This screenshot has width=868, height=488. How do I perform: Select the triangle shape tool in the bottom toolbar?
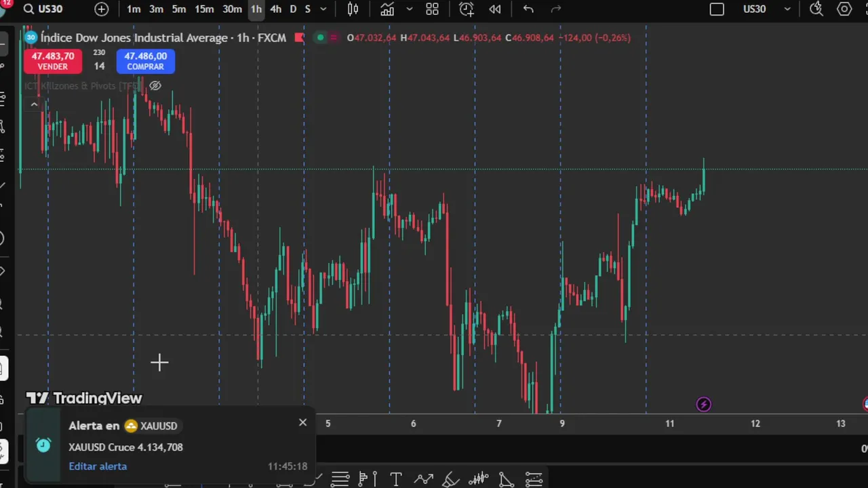506,479
